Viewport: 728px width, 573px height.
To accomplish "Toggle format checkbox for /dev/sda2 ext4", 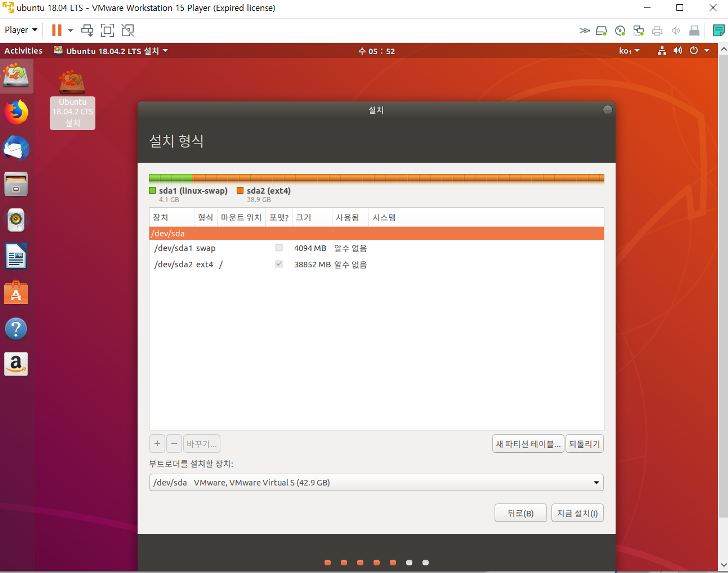I will tap(279, 264).
